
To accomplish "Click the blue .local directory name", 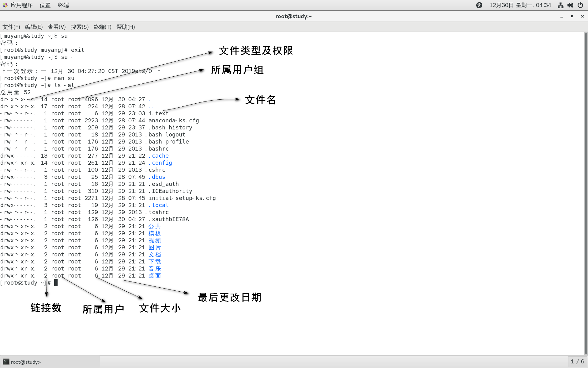I will coord(159,205).
